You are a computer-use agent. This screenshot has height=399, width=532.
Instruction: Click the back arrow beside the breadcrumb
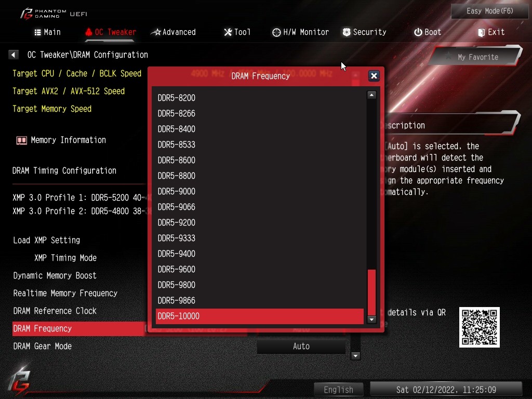(x=13, y=55)
